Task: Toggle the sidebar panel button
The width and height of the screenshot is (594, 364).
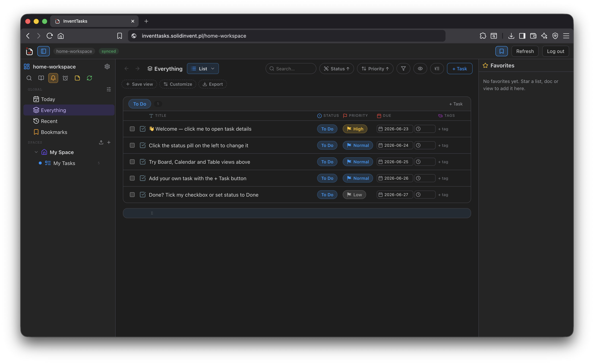Action: click(x=43, y=51)
